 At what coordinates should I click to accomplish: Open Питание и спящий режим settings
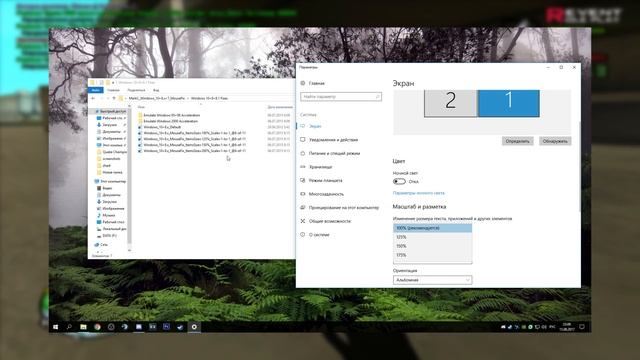pyautogui.click(x=330, y=153)
